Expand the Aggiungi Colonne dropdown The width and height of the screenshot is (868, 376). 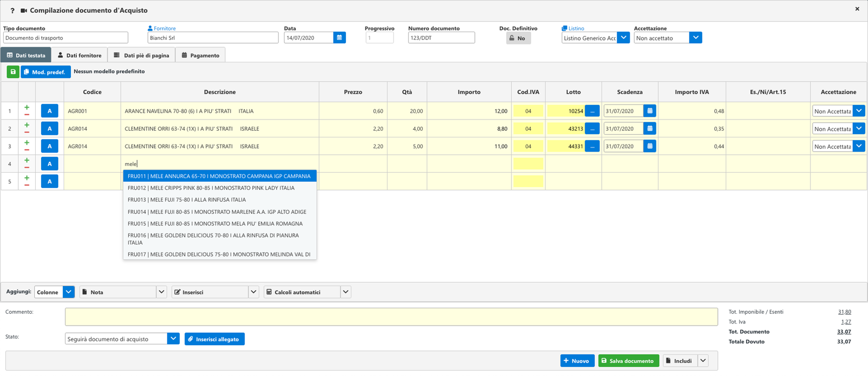[69, 292]
